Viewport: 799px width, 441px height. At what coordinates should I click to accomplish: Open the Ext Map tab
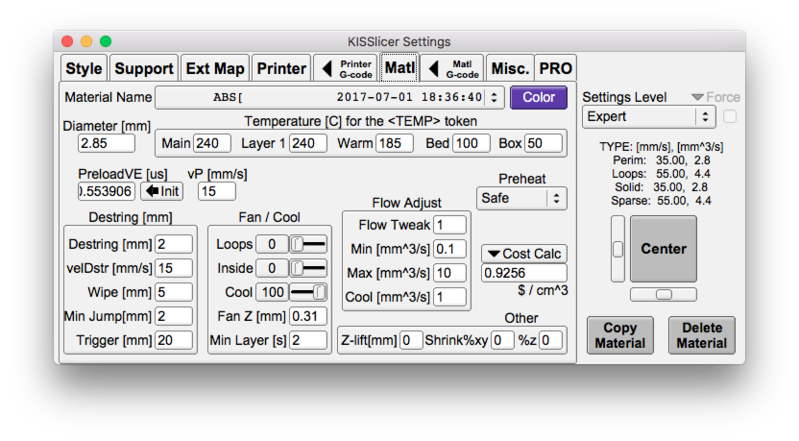215,68
